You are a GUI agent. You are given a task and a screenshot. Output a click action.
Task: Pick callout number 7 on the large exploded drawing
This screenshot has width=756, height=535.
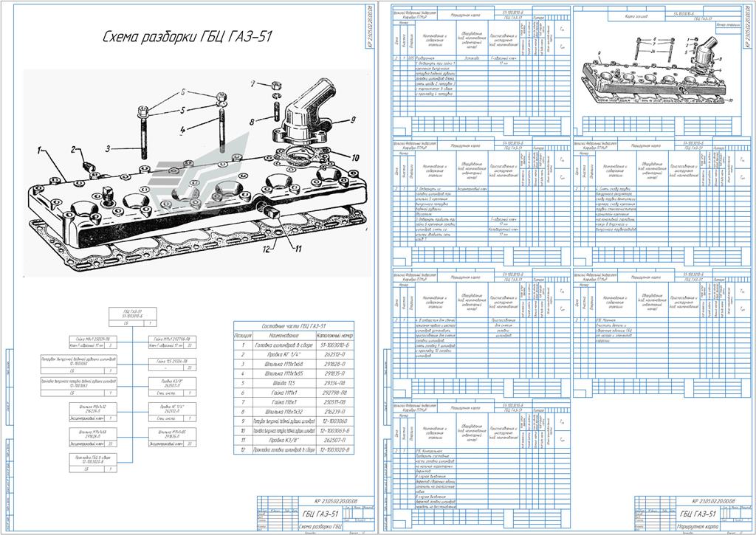(x=252, y=84)
